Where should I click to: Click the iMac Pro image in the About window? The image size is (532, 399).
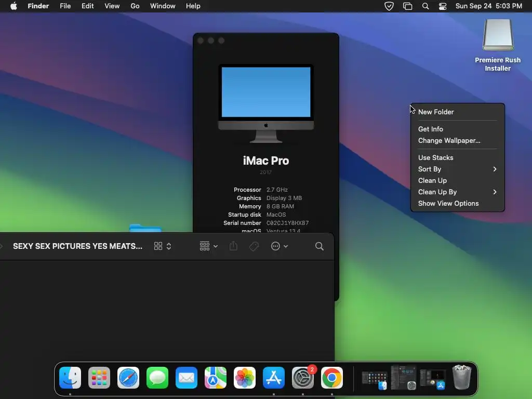[x=266, y=103]
